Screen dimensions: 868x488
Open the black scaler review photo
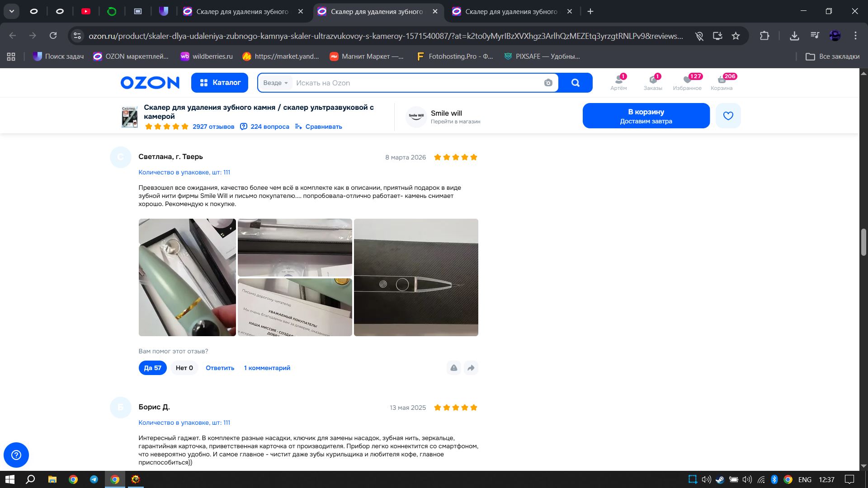pos(415,277)
